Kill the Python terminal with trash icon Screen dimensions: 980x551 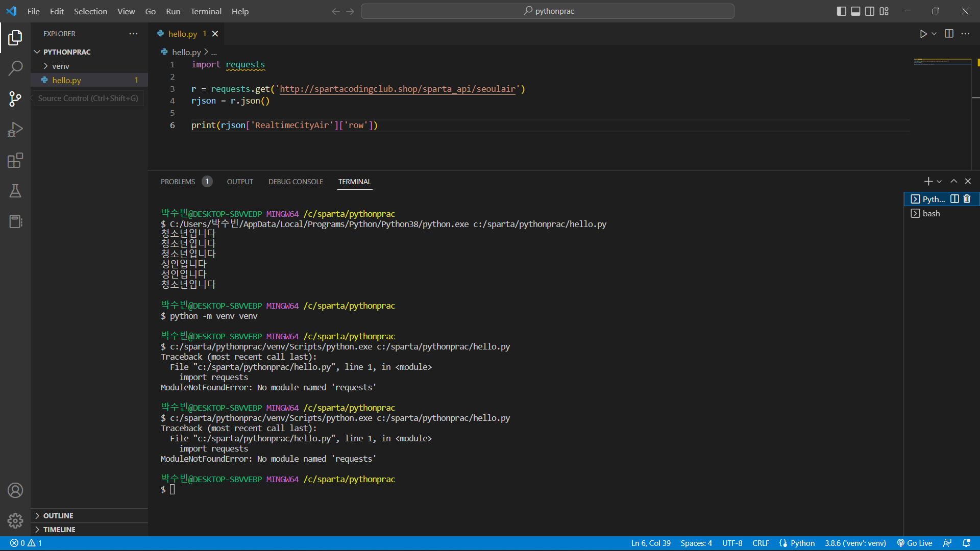(967, 199)
